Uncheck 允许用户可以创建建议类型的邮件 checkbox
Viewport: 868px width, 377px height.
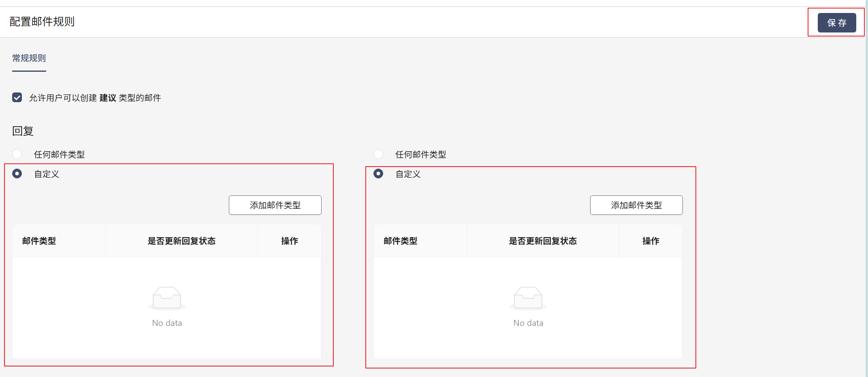click(17, 98)
